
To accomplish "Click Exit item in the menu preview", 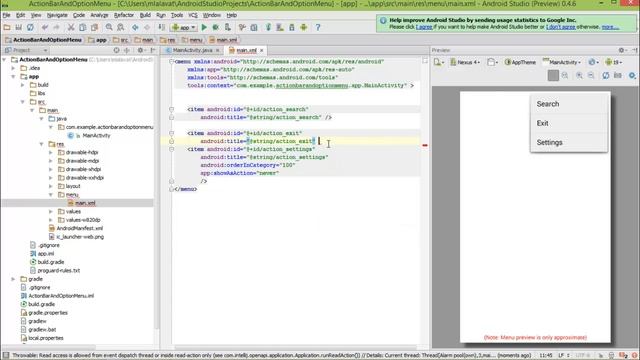I will (569, 123).
